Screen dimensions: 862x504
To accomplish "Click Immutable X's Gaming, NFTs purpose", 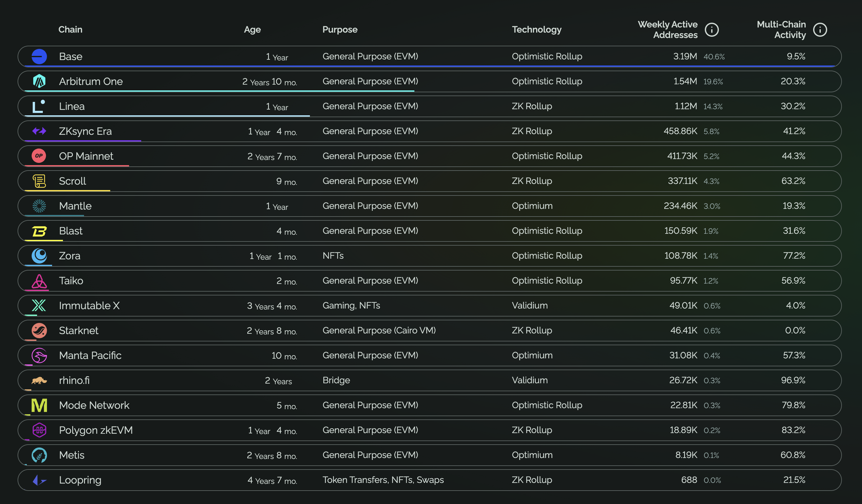I will click(351, 306).
